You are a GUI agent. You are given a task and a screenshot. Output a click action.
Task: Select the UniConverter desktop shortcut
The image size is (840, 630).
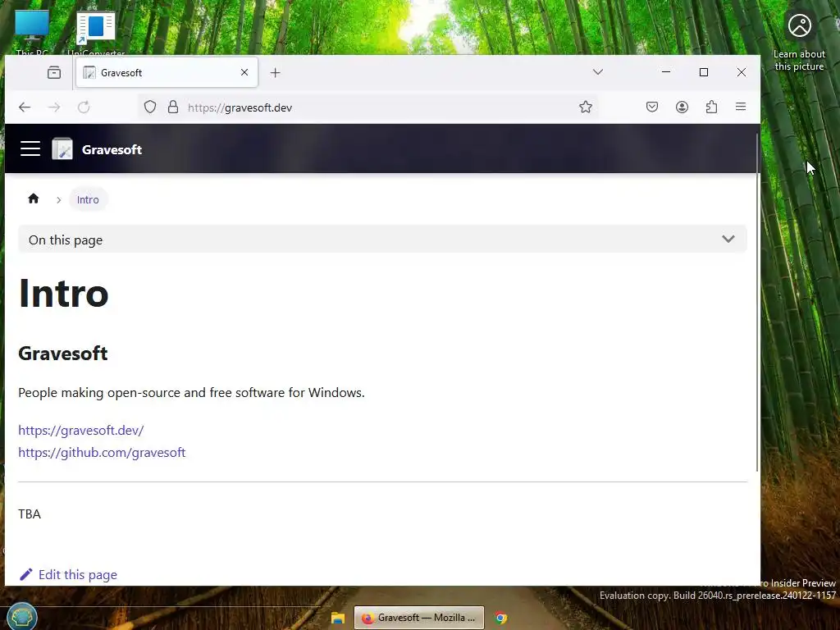(x=96, y=32)
